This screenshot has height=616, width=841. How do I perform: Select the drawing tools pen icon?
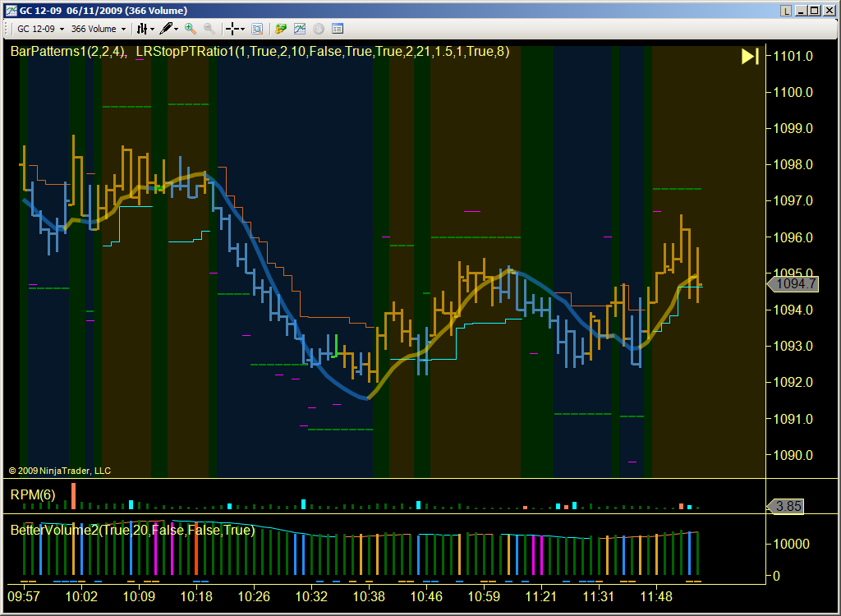pyautogui.click(x=166, y=29)
